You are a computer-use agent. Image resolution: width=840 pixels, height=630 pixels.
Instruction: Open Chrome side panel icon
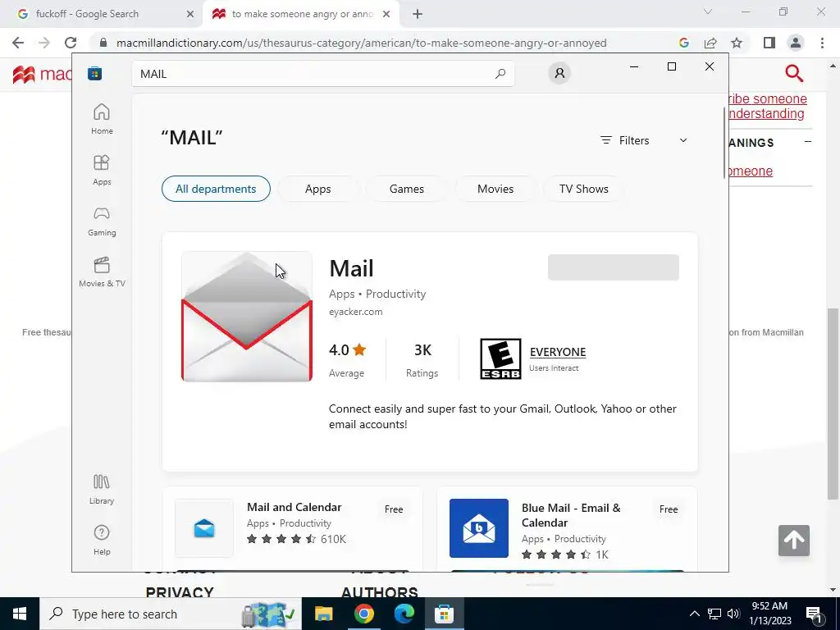click(x=769, y=43)
